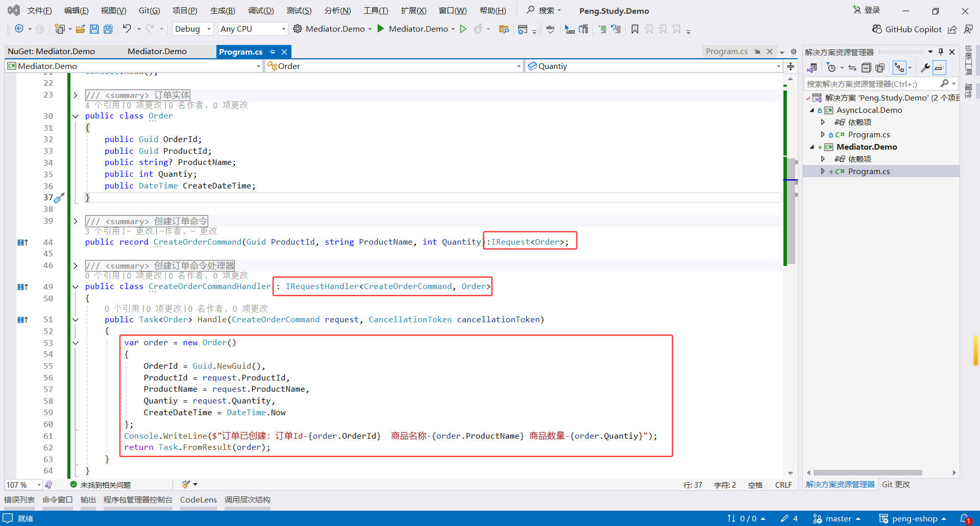Screen dimensions: 980x526
Task: Click the Send Feedback person icon
Action: click(968, 29)
